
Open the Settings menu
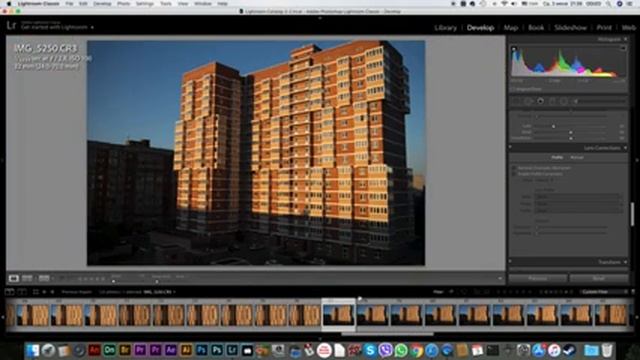pos(144,4)
